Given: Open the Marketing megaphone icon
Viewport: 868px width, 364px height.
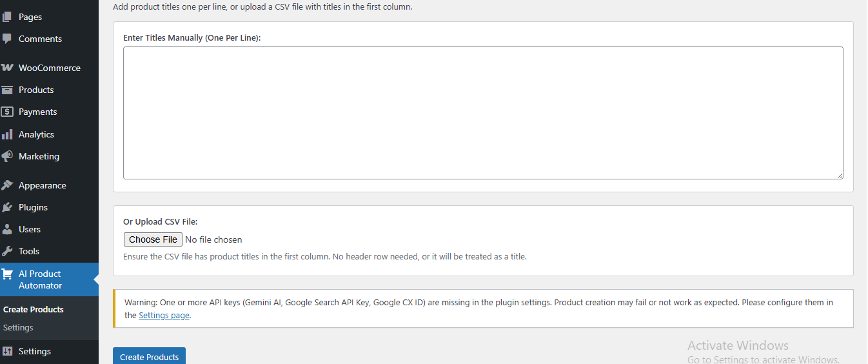Looking at the screenshot, I should tap(7, 156).
